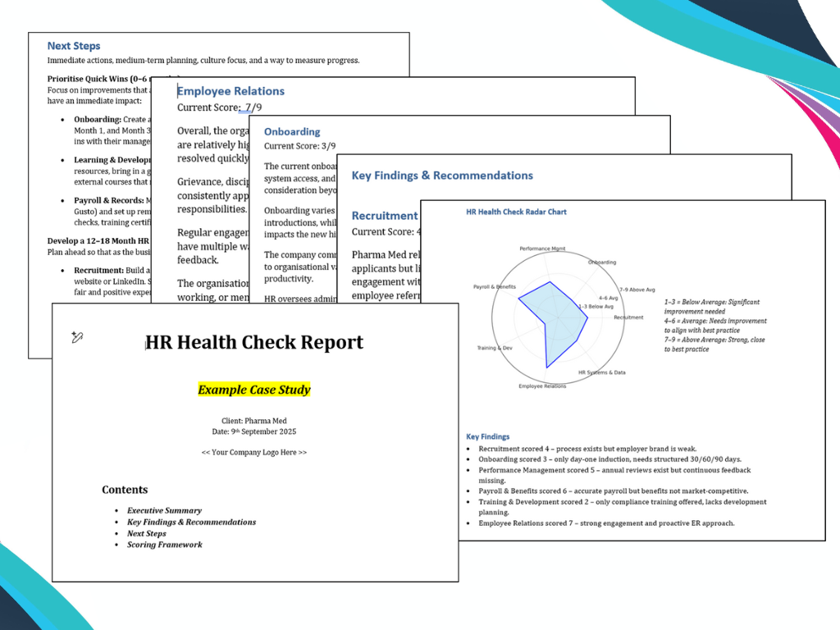Click 'Develop a 12–18 Month HR' subheading

pyautogui.click(x=98, y=241)
